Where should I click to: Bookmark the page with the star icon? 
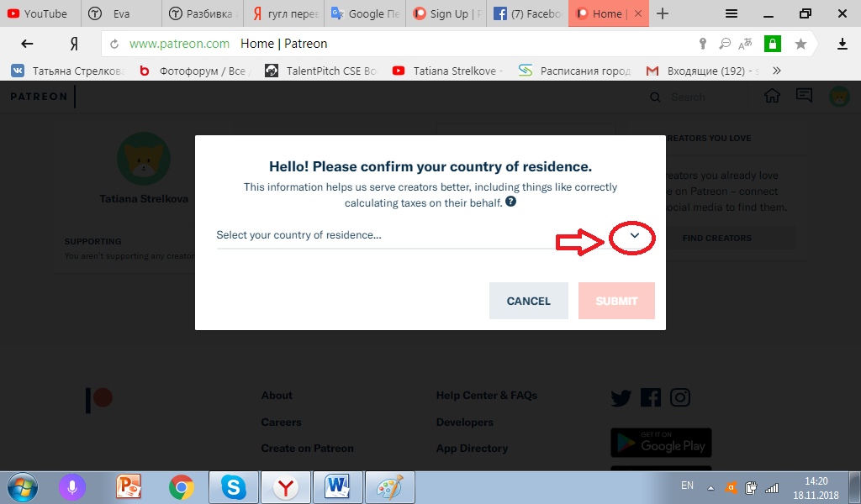[x=800, y=44]
